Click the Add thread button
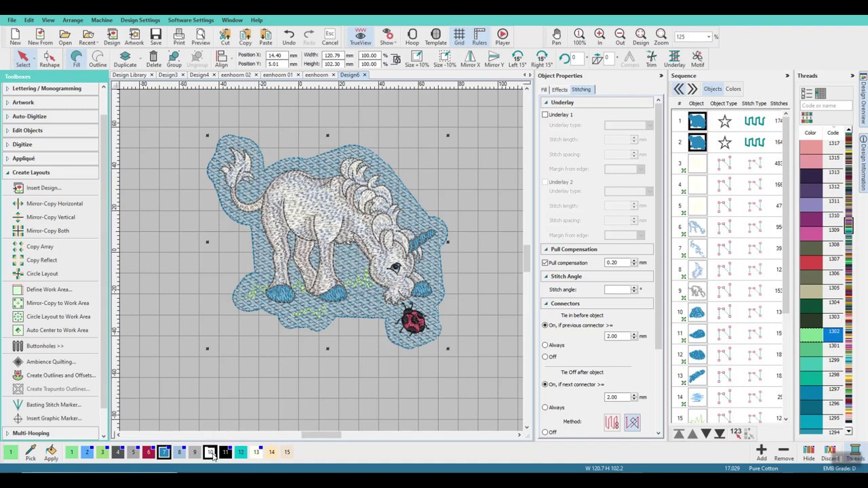Screen dimensions: 868x488 coord(762,453)
